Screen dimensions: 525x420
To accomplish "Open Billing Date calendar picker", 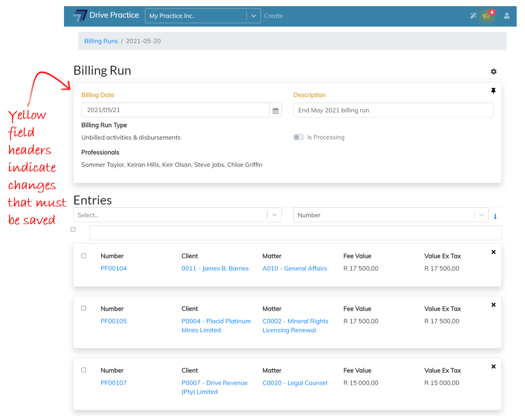I will coord(275,110).
